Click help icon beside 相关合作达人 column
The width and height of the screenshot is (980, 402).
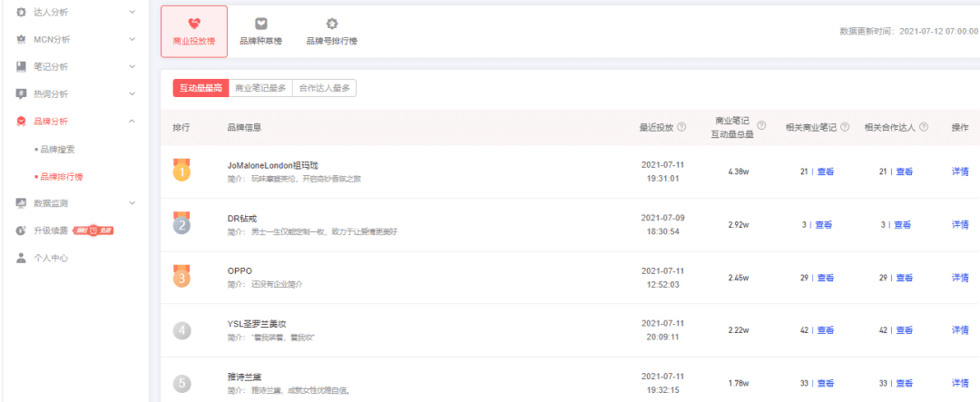pyautogui.click(x=924, y=127)
